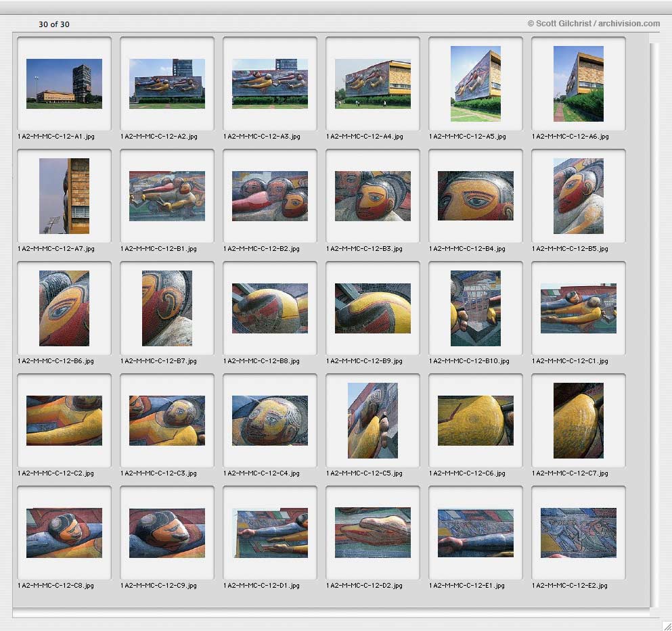672x631 pixels.
Task: Click thumbnail 1A2-M-MC-C-12-C2.jpg
Action: click(x=64, y=420)
